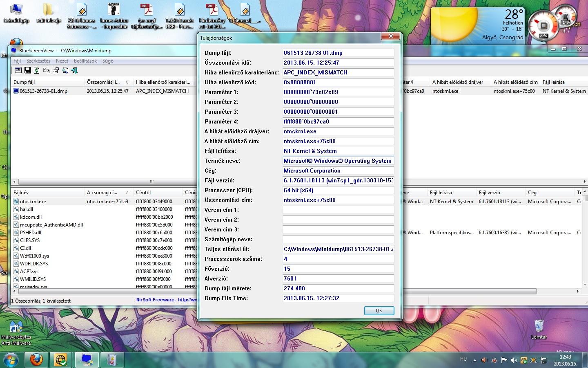Close the Tulajdonságok dialog with X

pos(391,36)
